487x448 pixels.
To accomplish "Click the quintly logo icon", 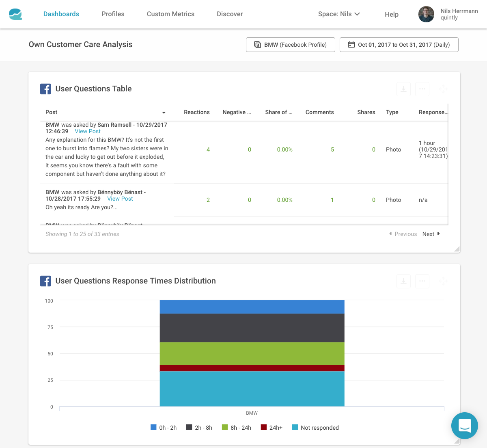I will (x=15, y=14).
